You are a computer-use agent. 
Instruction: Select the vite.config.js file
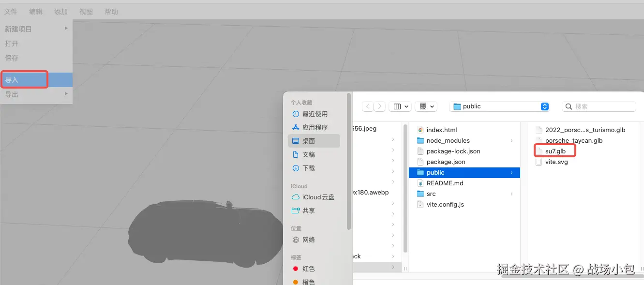(x=464, y=204)
